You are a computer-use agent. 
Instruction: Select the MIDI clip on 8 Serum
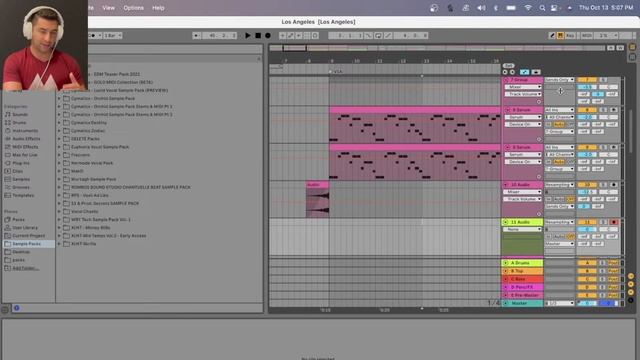tap(415, 124)
